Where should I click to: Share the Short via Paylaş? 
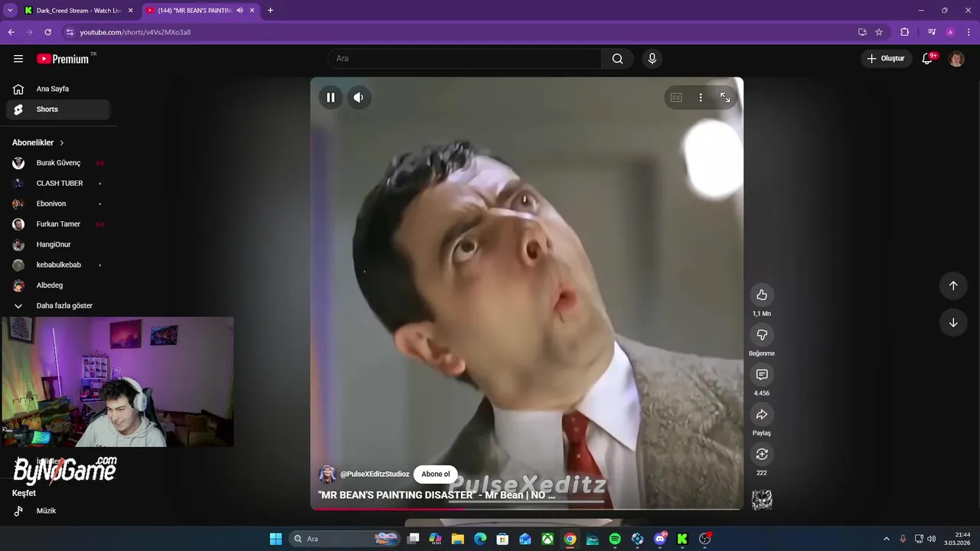coord(762,414)
